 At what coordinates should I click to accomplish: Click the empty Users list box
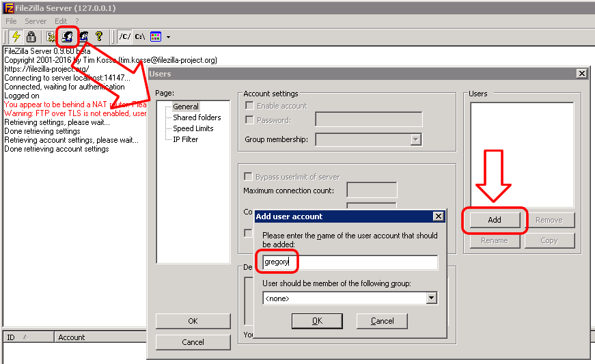522,155
